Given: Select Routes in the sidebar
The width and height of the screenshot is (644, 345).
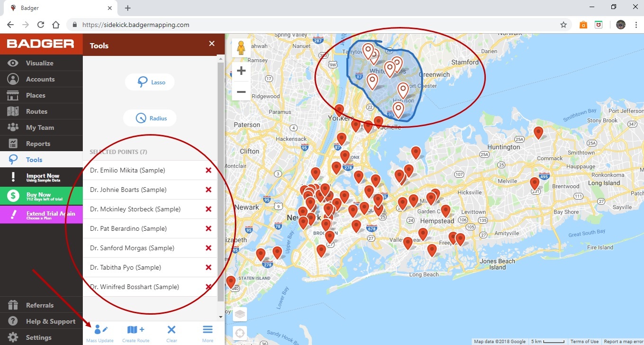Looking at the screenshot, I should pos(41,111).
